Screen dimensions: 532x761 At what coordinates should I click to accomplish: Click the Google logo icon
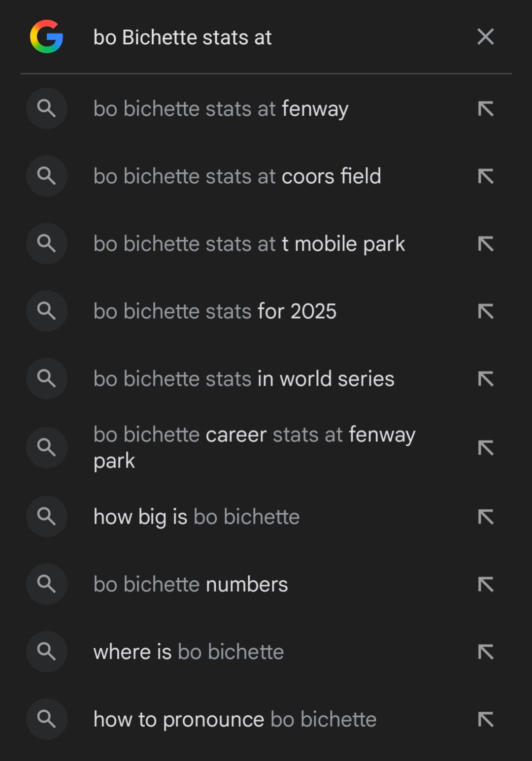coord(46,37)
